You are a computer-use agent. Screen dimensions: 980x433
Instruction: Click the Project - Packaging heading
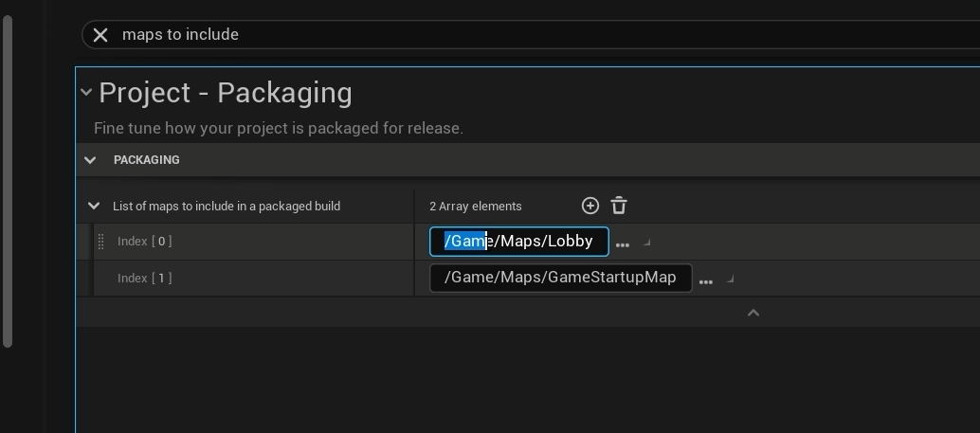click(226, 93)
